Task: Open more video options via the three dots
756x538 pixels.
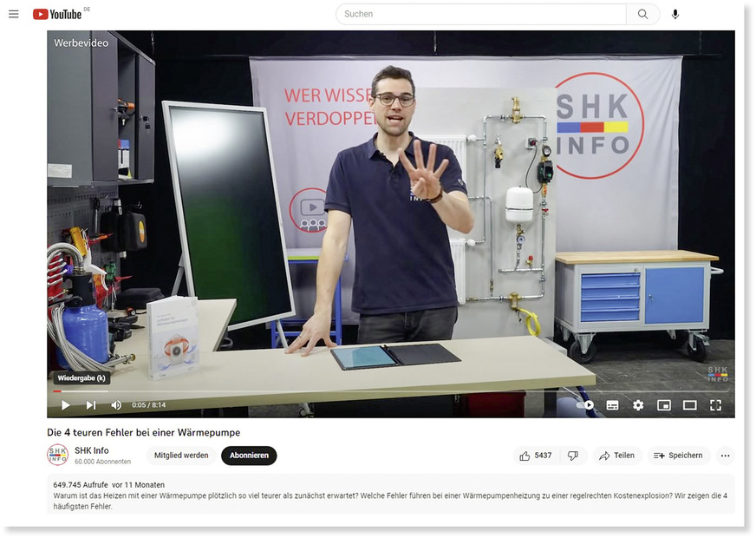Action: click(x=726, y=455)
